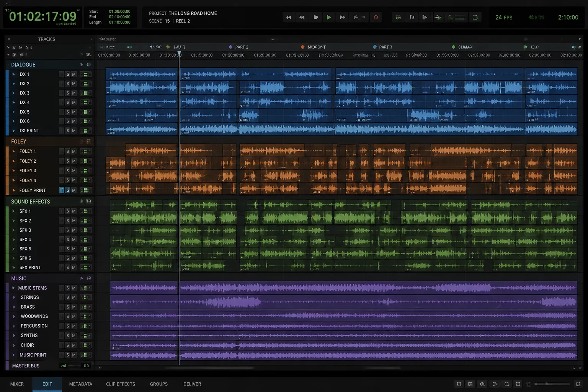The height and width of the screenshot is (392, 588).
Task: Click the Fast Forward transport button
Action: tap(343, 17)
